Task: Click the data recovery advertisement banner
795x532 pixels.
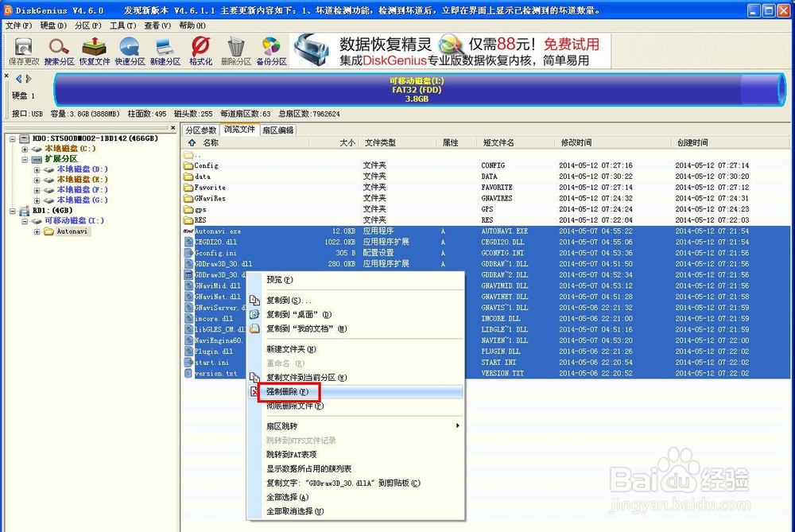Action: (450, 51)
